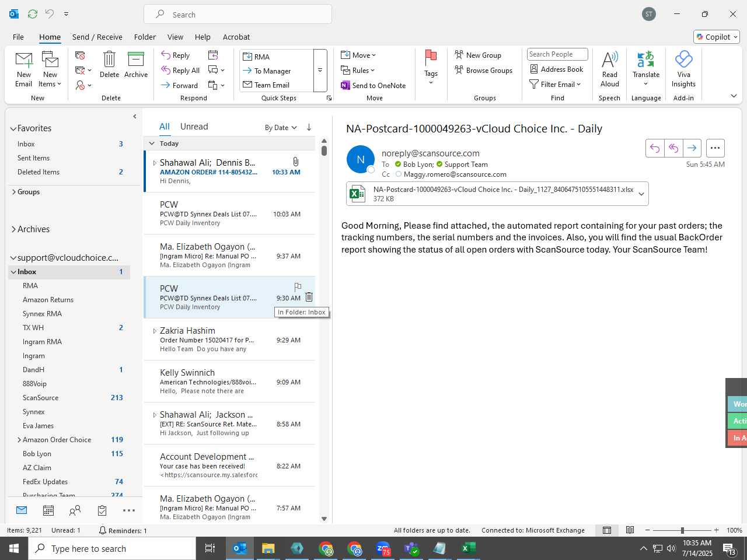Click Reply All in the Respond group
The height and width of the screenshot is (560, 747).
180,70
